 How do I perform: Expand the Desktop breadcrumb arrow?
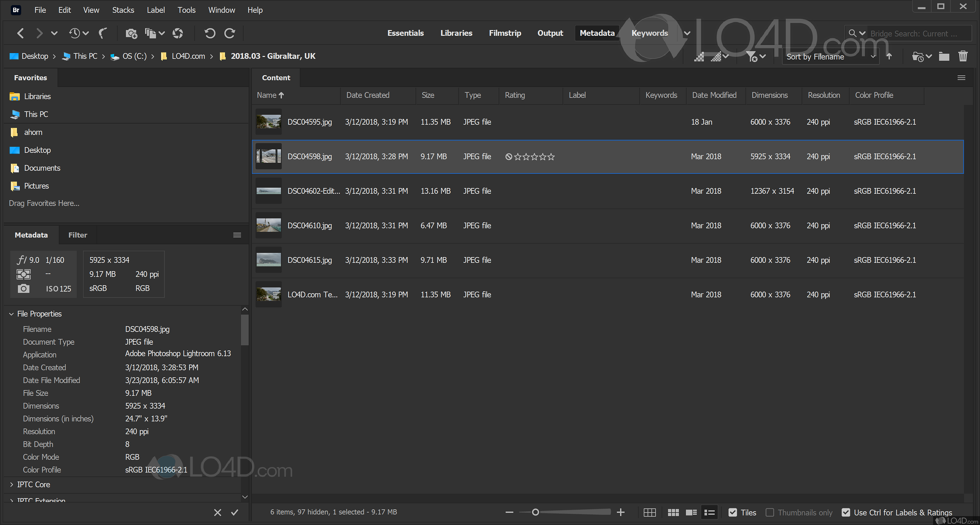point(54,56)
